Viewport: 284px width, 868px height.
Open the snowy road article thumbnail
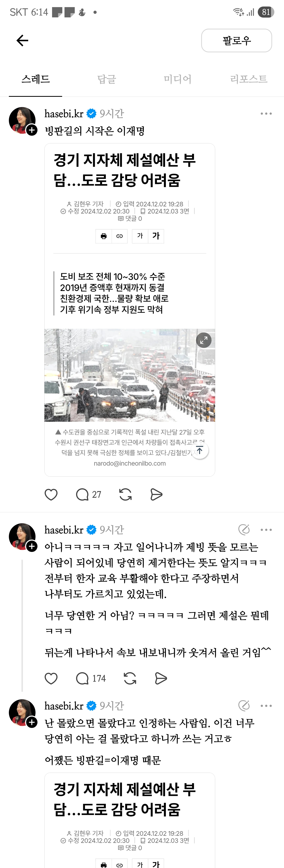(x=130, y=375)
